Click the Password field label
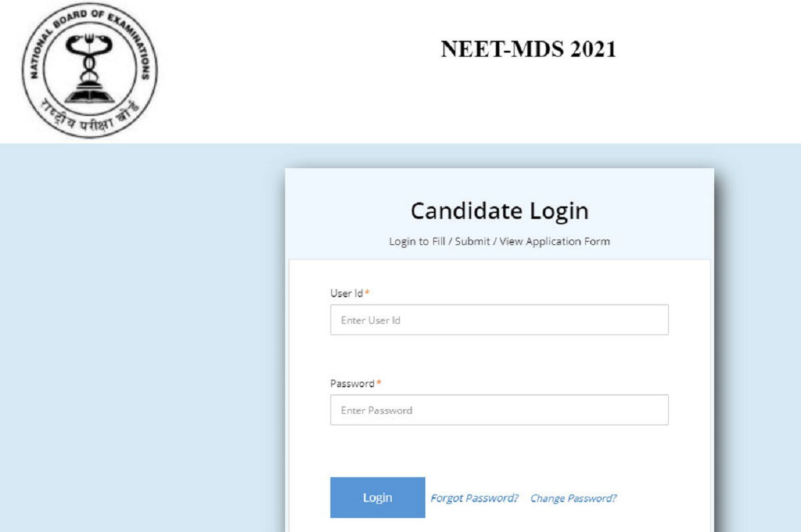 pyautogui.click(x=352, y=383)
